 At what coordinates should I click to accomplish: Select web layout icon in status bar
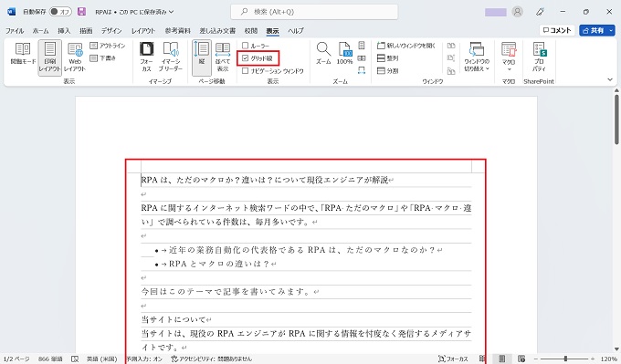(521, 359)
